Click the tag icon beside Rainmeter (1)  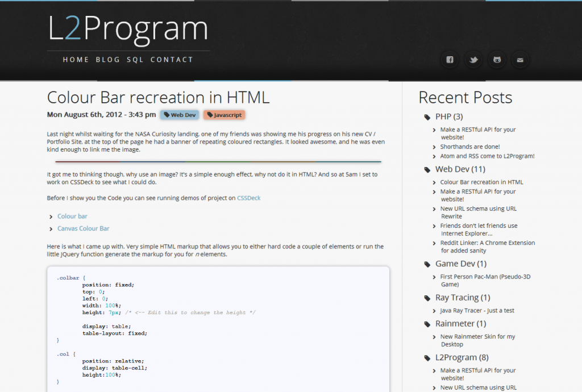427,324
